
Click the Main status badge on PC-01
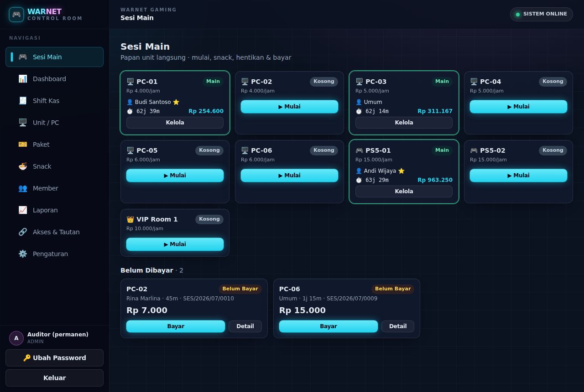tap(213, 82)
